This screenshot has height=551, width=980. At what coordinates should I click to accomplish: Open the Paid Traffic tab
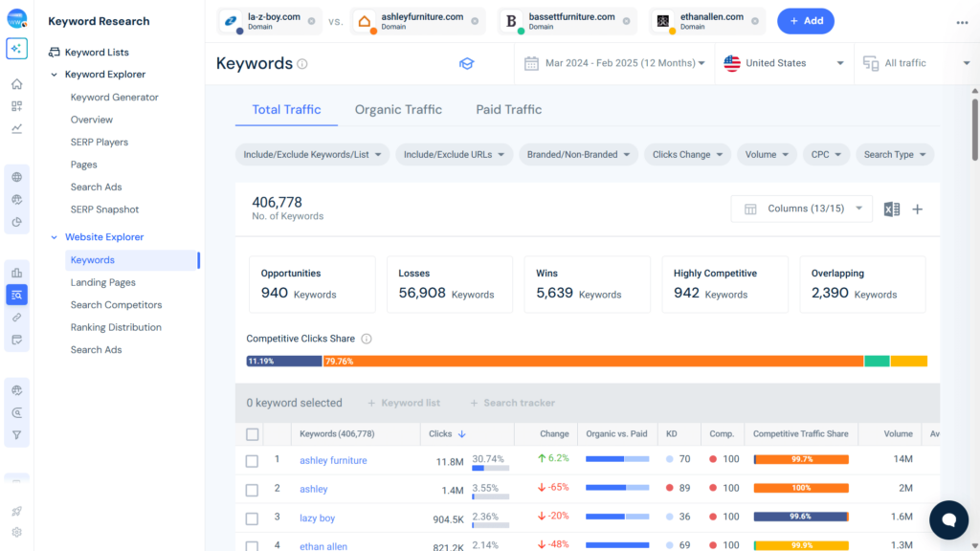click(x=508, y=109)
